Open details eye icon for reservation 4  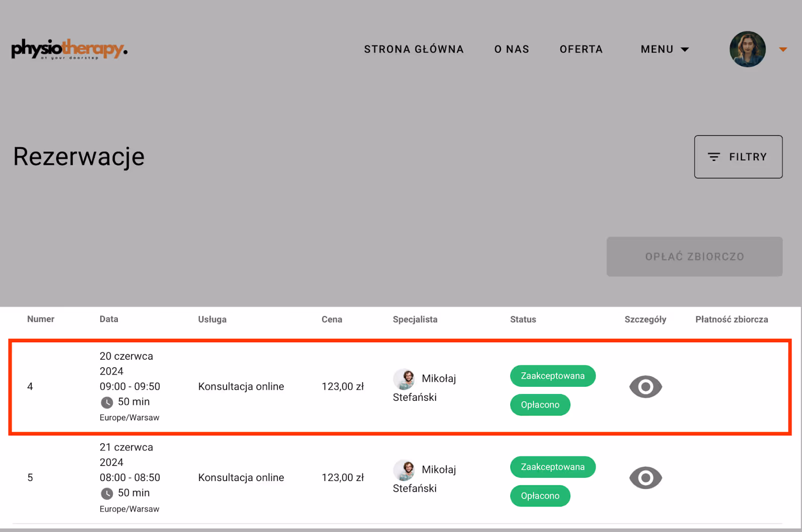[646, 387]
